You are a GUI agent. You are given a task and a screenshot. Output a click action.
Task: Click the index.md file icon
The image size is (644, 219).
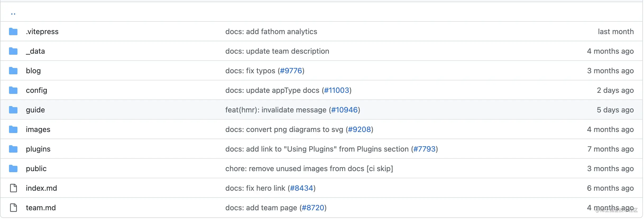(13, 188)
